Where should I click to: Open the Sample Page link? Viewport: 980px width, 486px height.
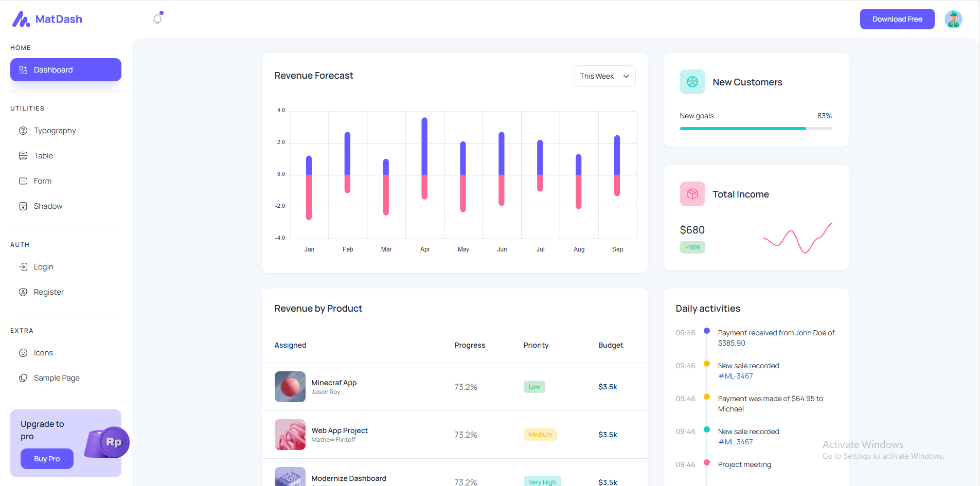click(56, 377)
